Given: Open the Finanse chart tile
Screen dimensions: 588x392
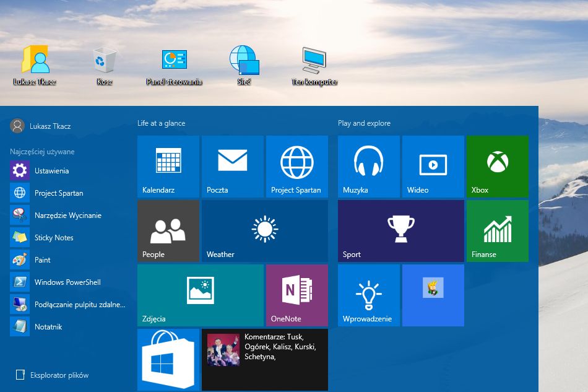Looking at the screenshot, I should click(x=498, y=231).
